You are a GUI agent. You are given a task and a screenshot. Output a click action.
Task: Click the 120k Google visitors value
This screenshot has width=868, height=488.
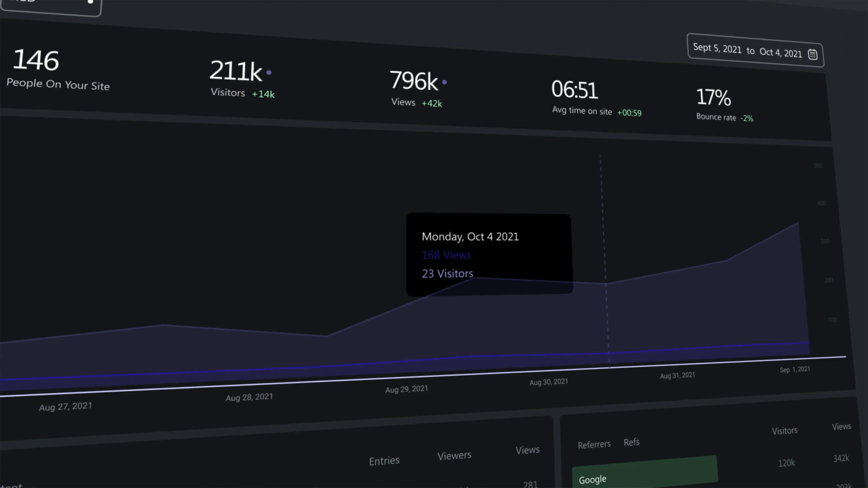pyautogui.click(x=786, y=463)
